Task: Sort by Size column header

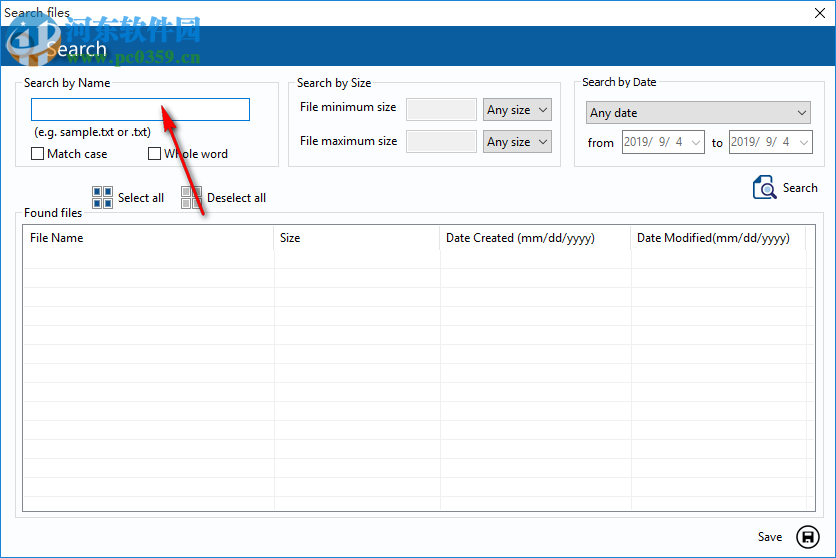Action: coord(357,238)
